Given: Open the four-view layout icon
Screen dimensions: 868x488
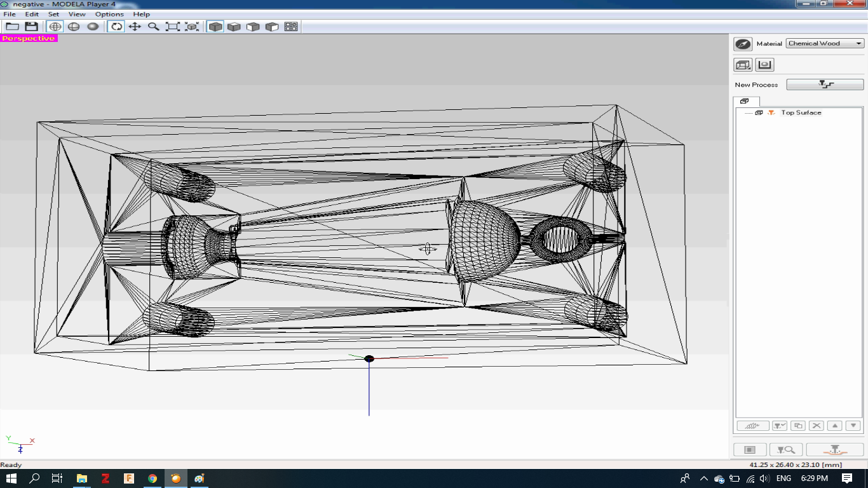Looking at the screenshot, I should pos(291,27).
